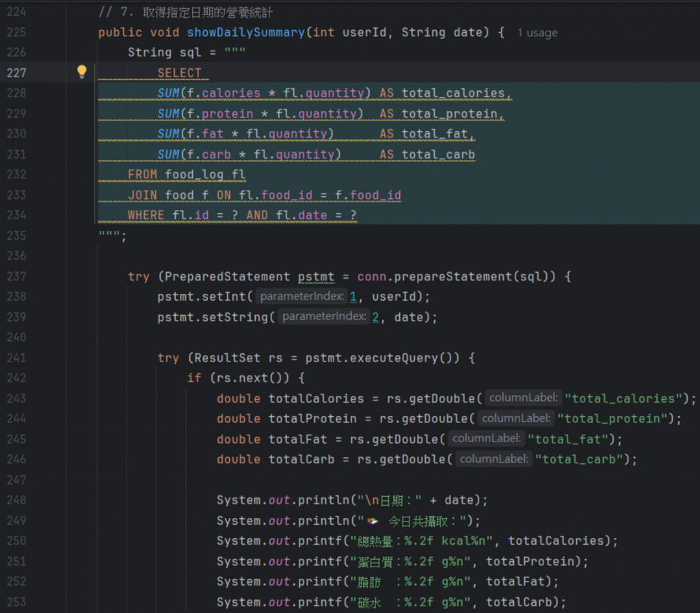
Task: Open the '1 usage' hint link
Action: pyautogui.click(x=537, y=33)
